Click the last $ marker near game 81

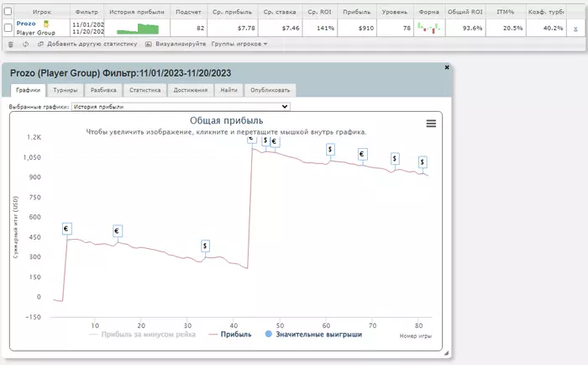coord(423,162)
